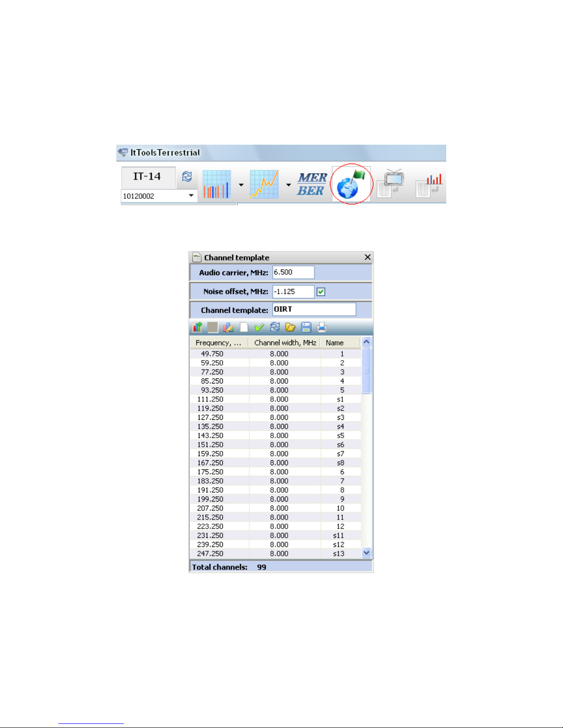The image size is (563, 728).
Task: Select the 167.250 frequency cell
Action: (x=220, y=463)
